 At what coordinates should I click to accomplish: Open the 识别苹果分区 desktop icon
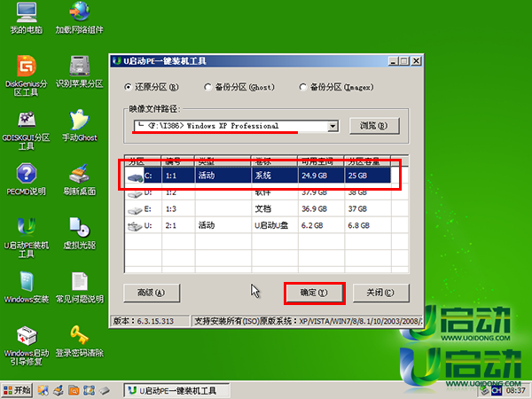click(80, 71)
